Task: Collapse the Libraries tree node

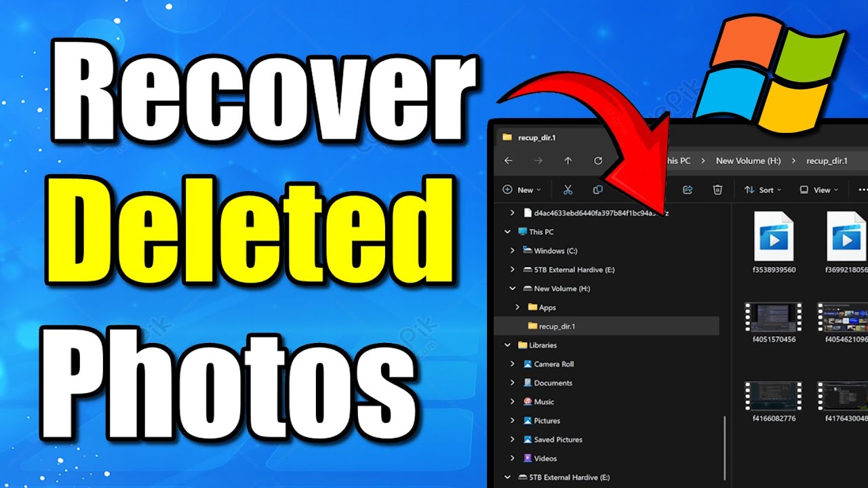Action: click(508, 346)
